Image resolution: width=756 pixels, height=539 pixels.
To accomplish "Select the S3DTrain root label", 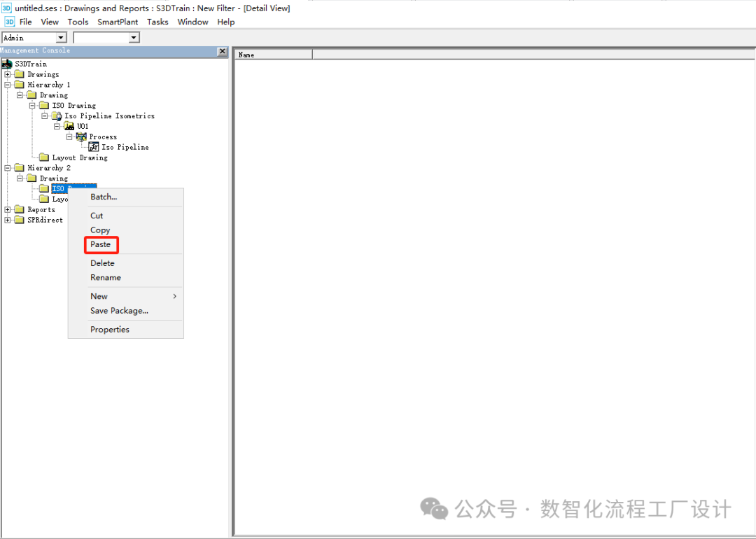I will [31, 64].
